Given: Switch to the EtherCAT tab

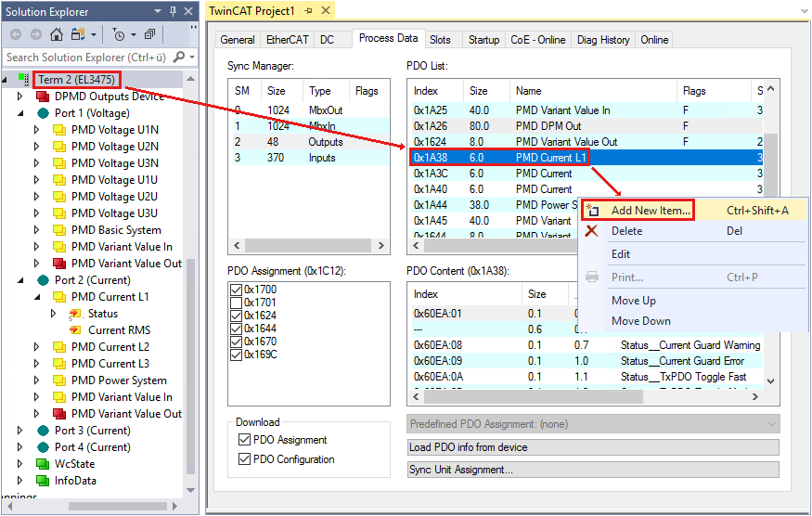Looking at the screenshot, I should 287,40.
